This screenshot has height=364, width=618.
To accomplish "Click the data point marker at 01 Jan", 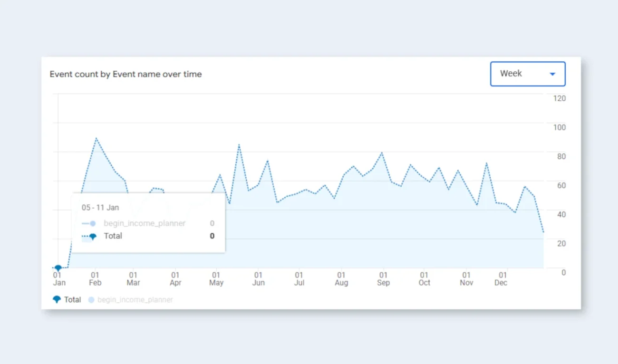I will pyautogui.click(x=58, y=268).
